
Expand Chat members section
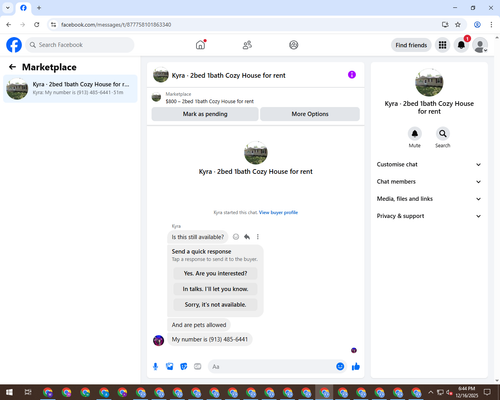(429, 182)
